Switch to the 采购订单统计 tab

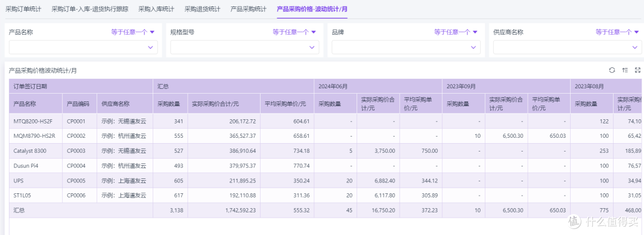click(23, 9)
